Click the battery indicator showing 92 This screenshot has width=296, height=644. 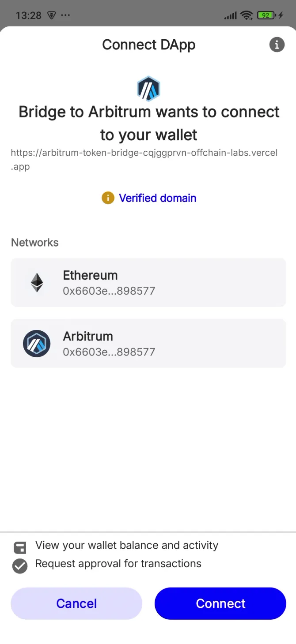point(265,15)
